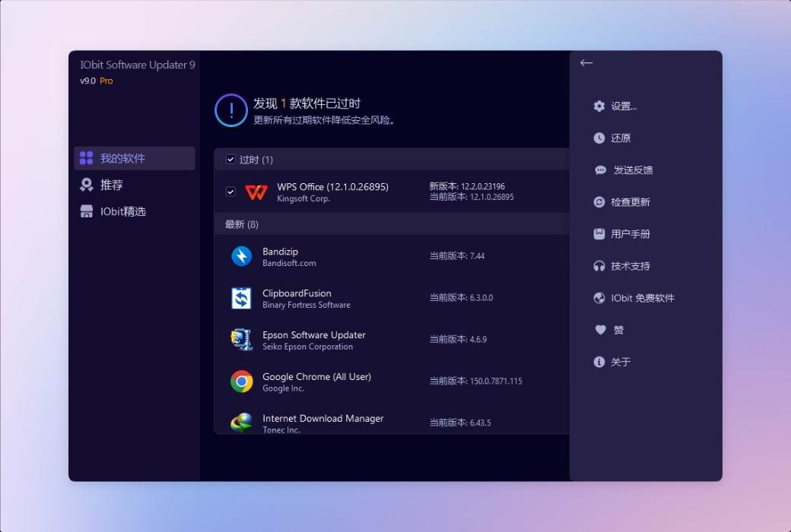
Task: Open 我的软件 in sidebar
Action: click(135, 158)
